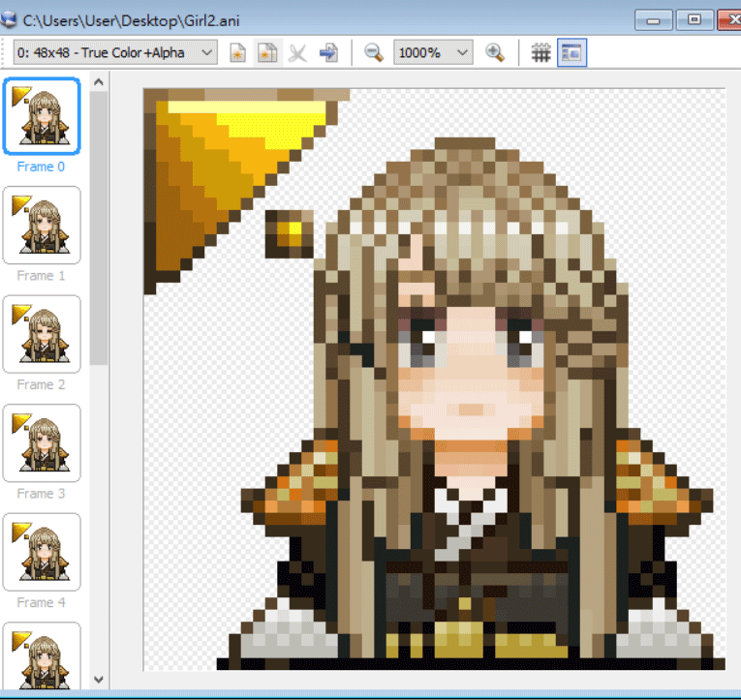741x700 pixels.
Task: Select the Frame 0 thumbnail
Action: [42, 116]
